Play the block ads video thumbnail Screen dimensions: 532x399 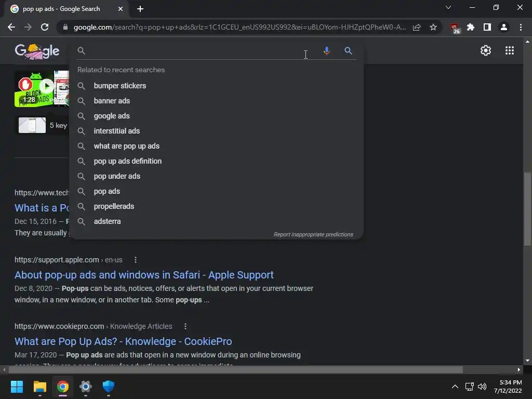point(42,89)
